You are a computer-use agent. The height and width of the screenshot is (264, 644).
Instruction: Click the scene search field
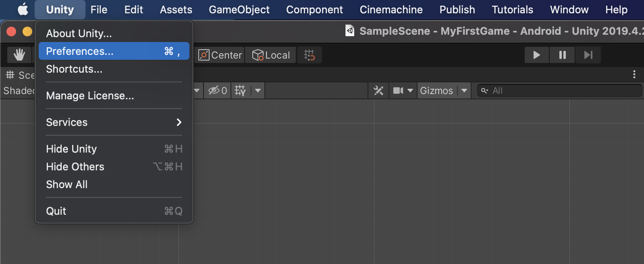point(559,90)
